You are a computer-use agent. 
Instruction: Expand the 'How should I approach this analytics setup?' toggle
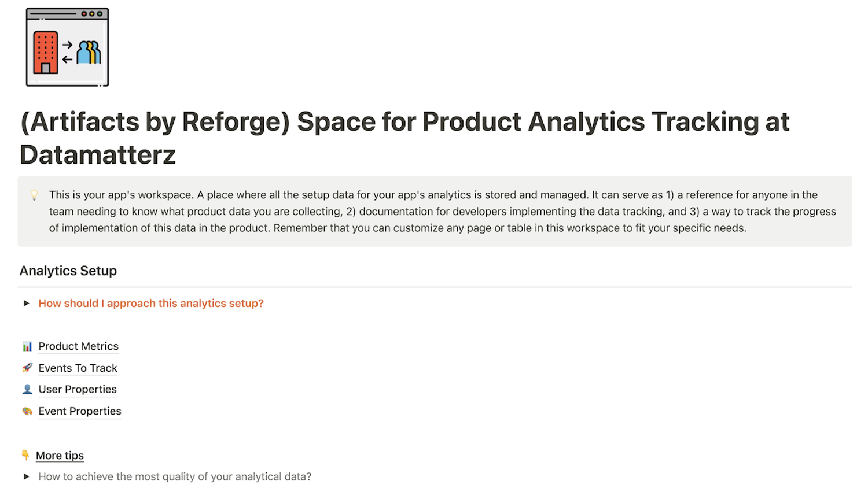pyautogui.click(x=25, y=303)
